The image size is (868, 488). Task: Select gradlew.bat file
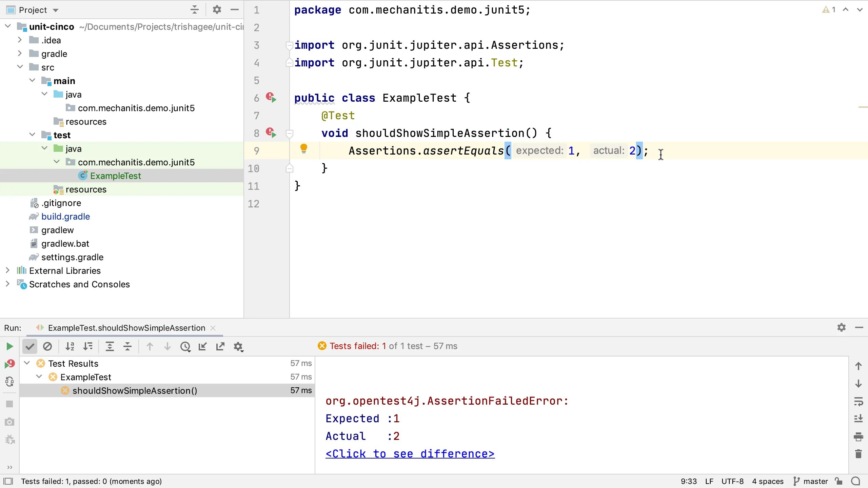click(65, 244)
